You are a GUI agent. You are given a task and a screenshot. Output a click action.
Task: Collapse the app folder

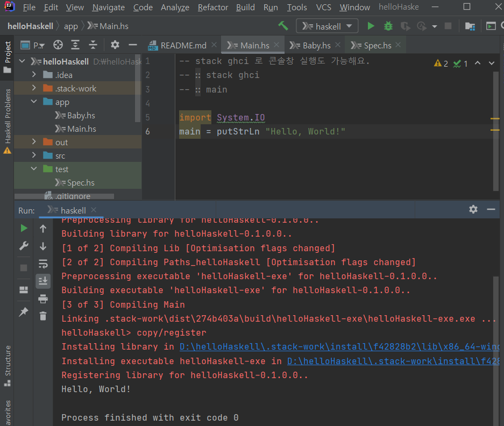click(x=34, y=102)
